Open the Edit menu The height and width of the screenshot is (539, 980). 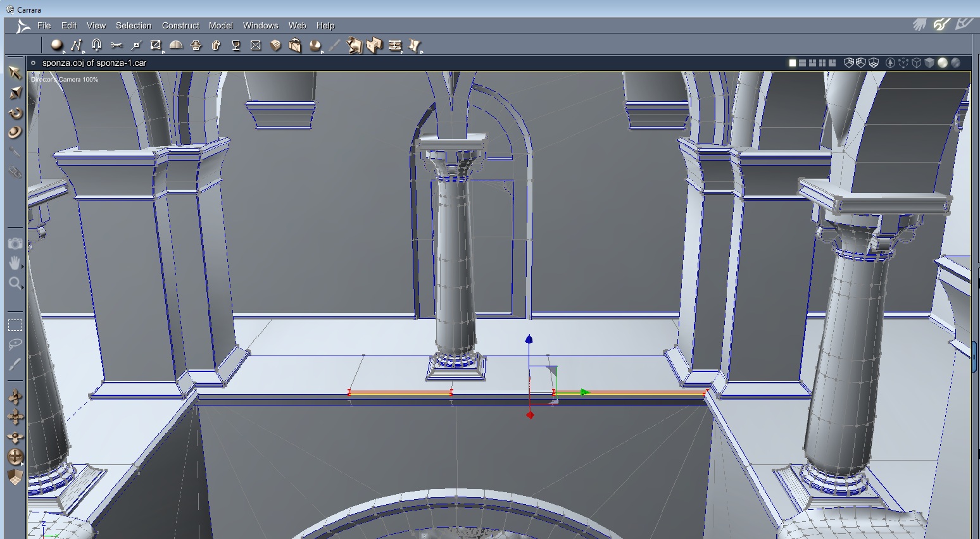[x=69, y=25]
